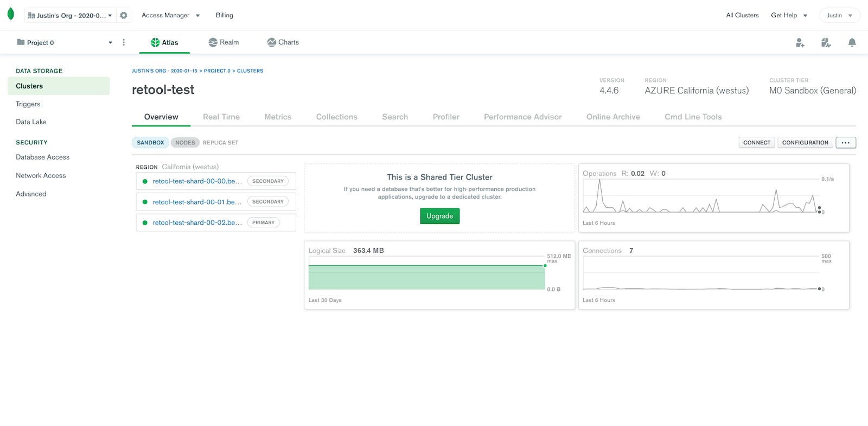This screenshot has width=868, height=426.
Task: Switch to the Realm tab
Action: pos(224,42)
